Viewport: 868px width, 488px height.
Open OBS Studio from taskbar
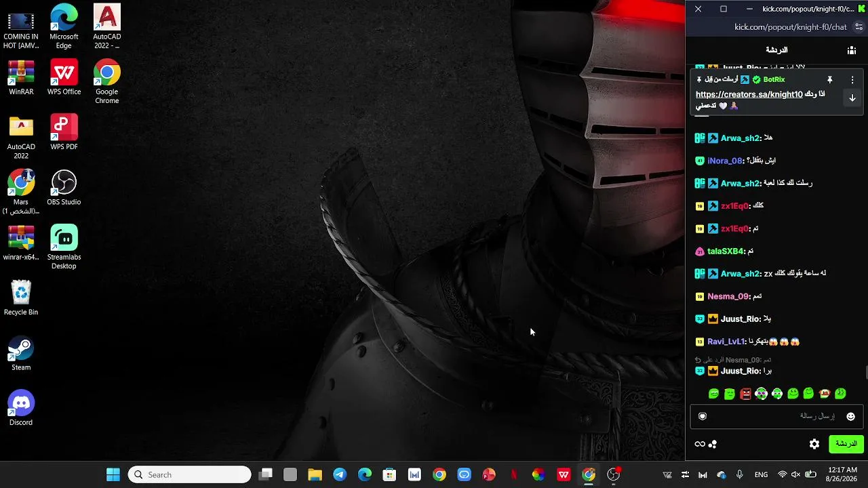click(x=613, y=474)
